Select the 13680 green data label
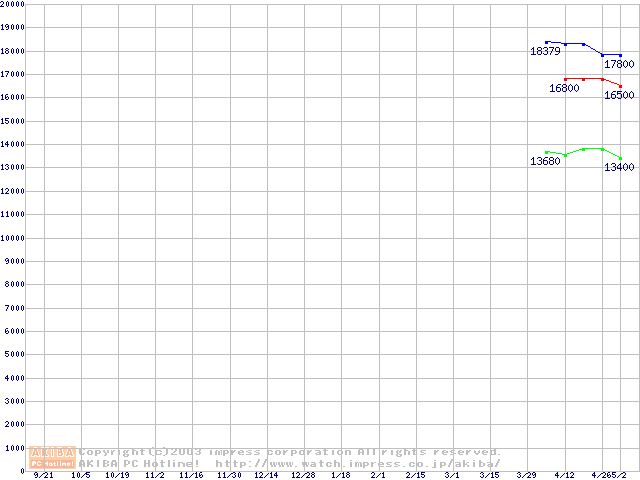 point(545,161)
